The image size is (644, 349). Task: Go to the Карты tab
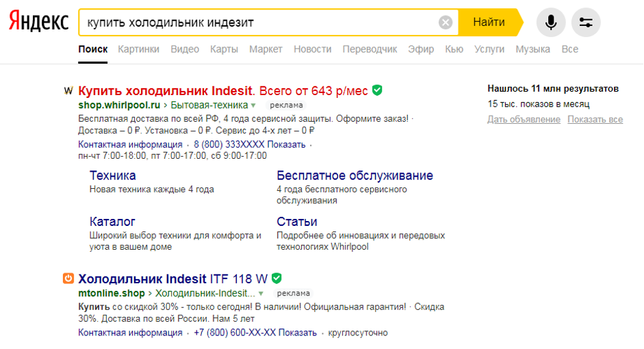click(224, 49)
